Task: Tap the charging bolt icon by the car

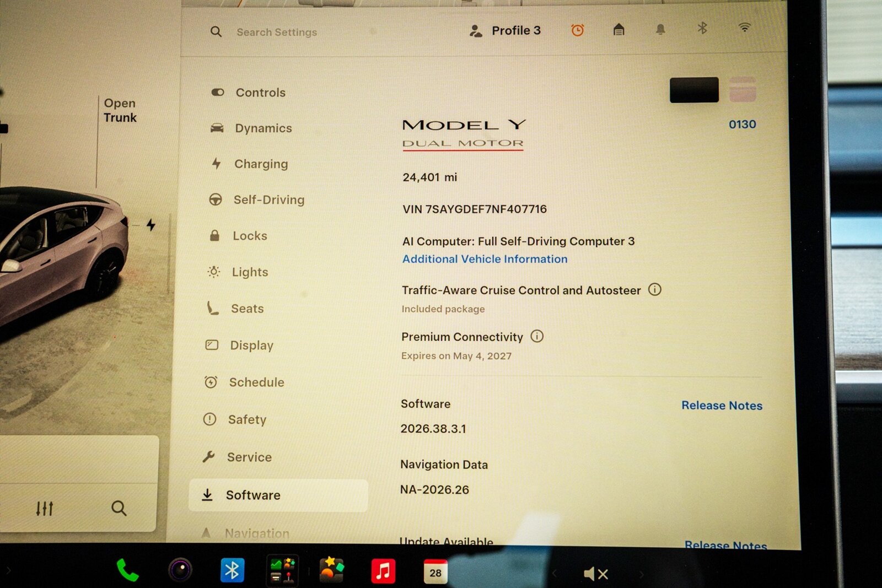Action: 151,225
